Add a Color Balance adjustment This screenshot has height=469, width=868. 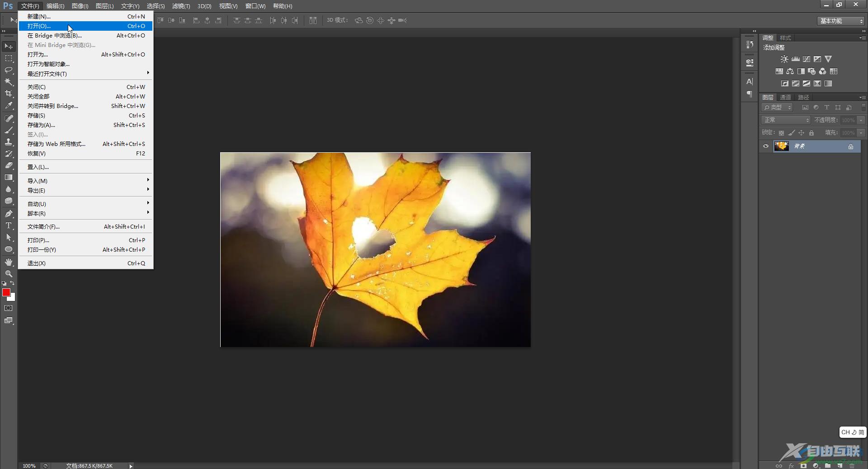(790, 71)
